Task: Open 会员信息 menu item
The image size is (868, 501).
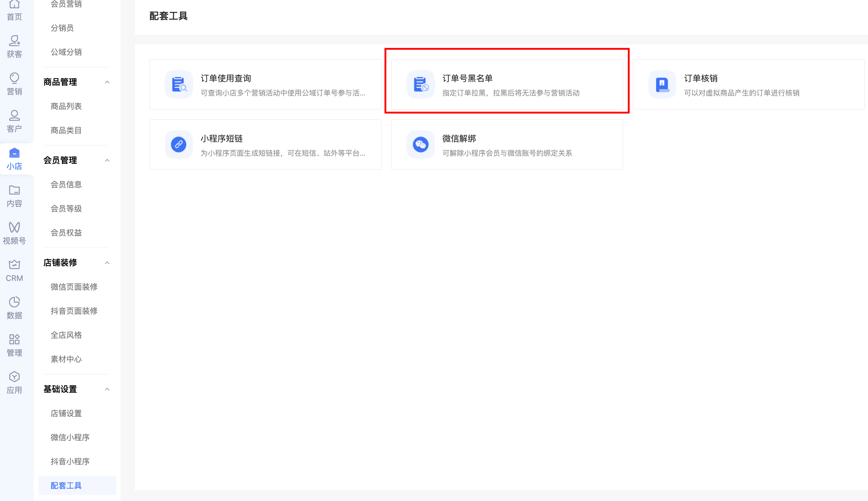Action: click(x=66, y=185)
